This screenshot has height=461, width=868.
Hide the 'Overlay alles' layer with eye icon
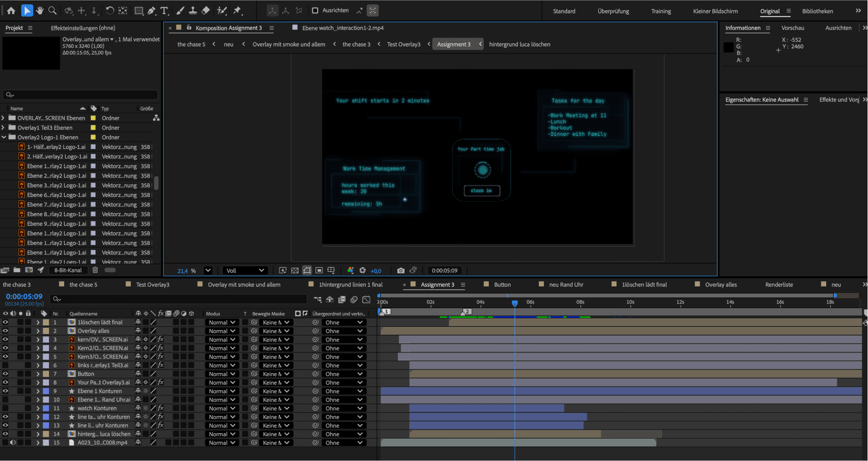click(x=5, y=331)
